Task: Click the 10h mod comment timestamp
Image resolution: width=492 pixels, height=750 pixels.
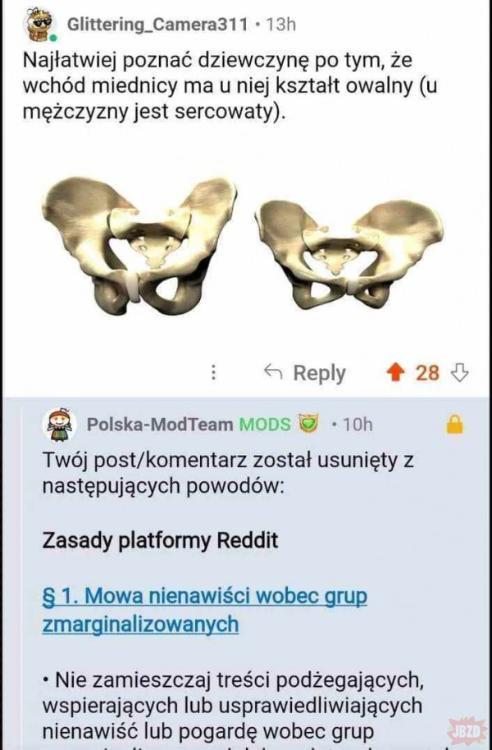Action: [x=358, y=424]
